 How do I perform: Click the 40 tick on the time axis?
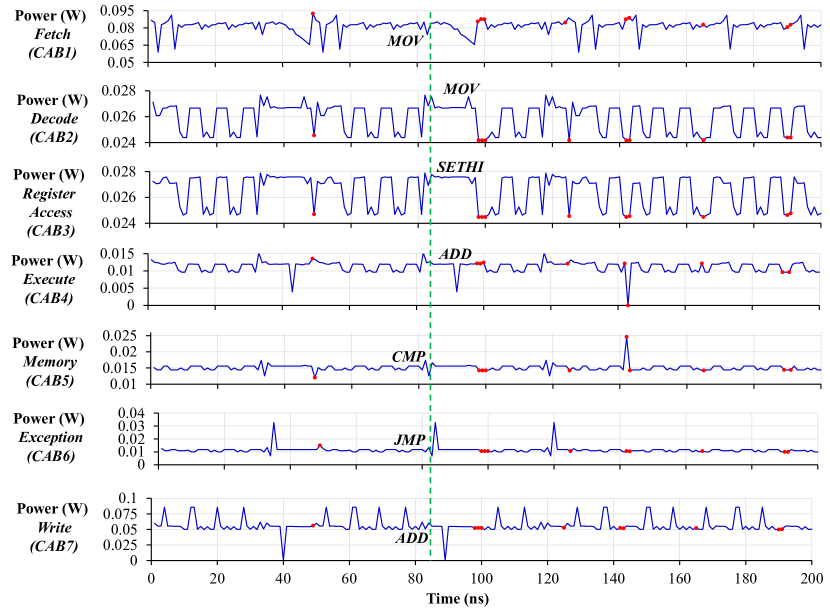point(283,579)
